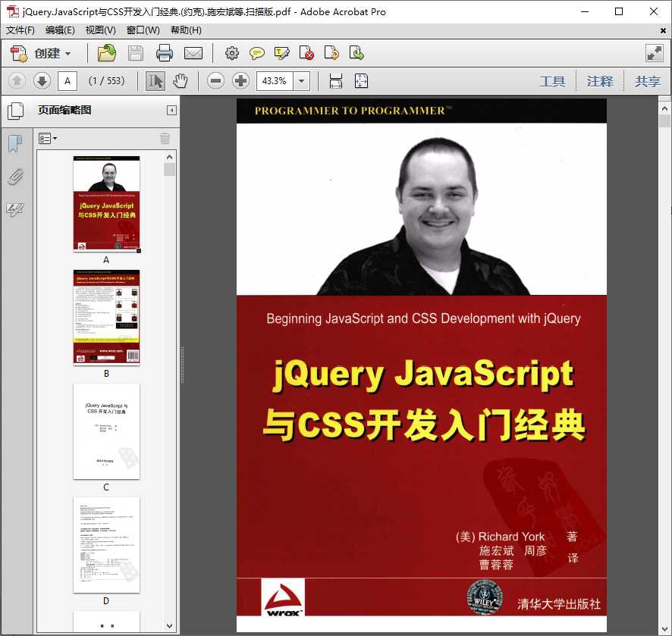This screenshot has width=672, height=636.
Task: Click the trash icon in thumbnails panel
Action: click(165, 138)
